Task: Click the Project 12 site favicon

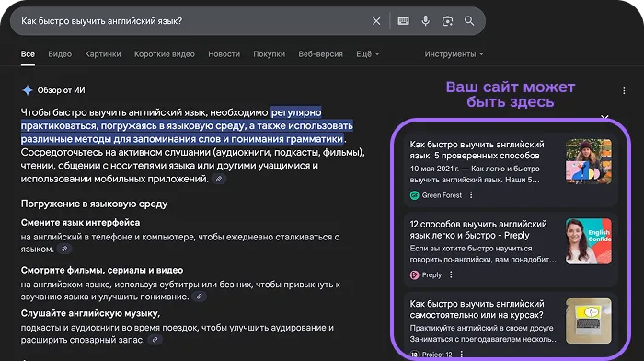Action: click(x=414, y=354)
